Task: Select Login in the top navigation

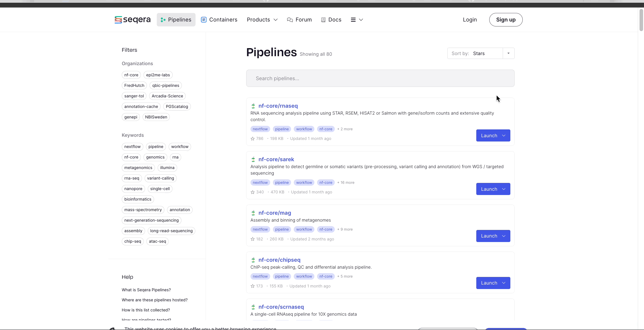Action: [x=470, y=20]
